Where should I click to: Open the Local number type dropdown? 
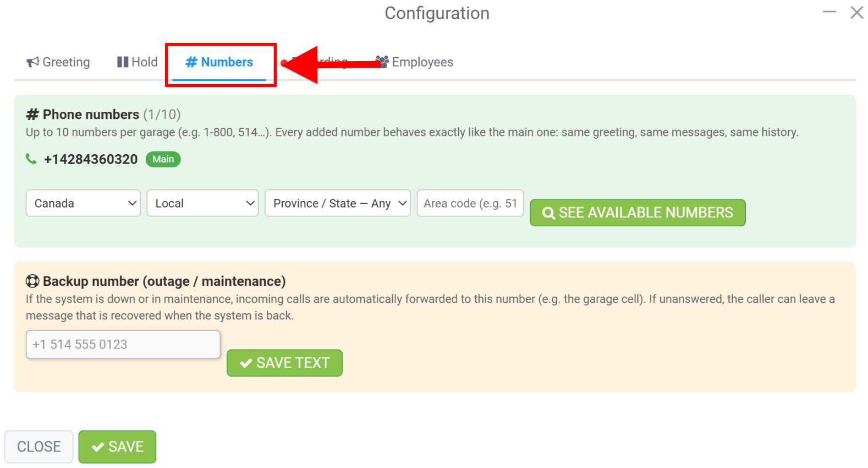[x=202, y=203]
